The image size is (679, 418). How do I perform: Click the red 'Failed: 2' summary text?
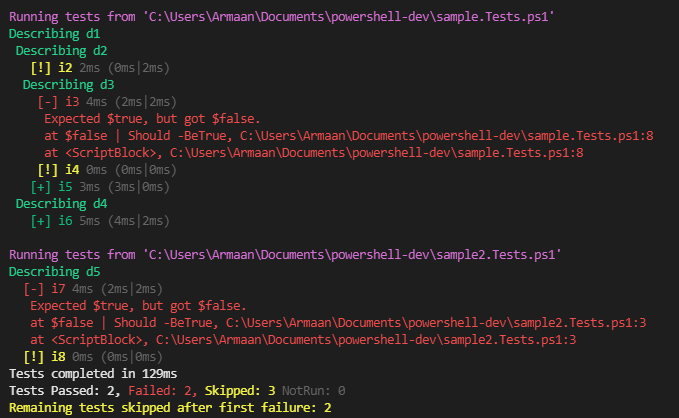pos(163,391)
